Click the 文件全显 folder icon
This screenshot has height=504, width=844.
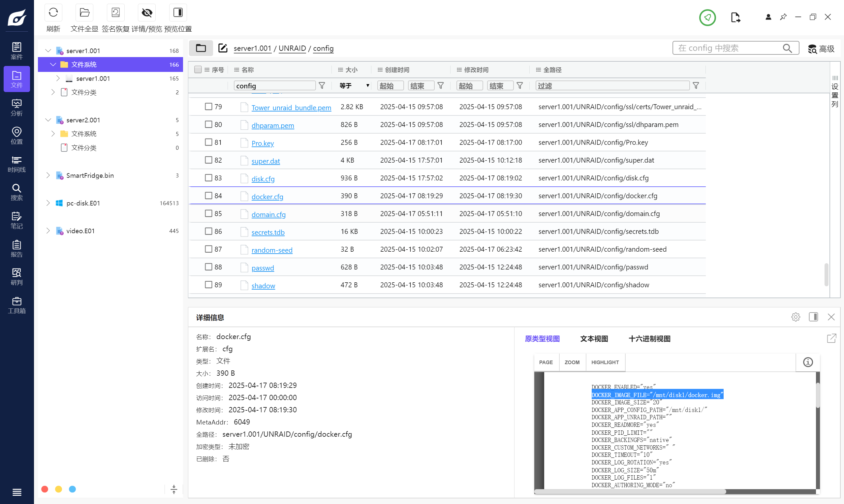84,13
